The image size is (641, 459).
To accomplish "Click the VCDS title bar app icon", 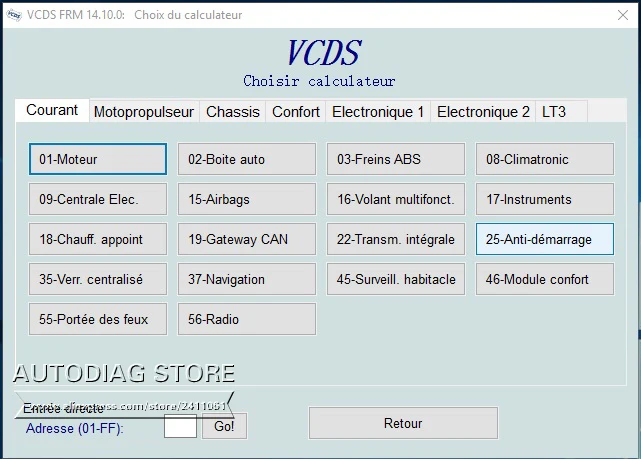I will (14, 15).
